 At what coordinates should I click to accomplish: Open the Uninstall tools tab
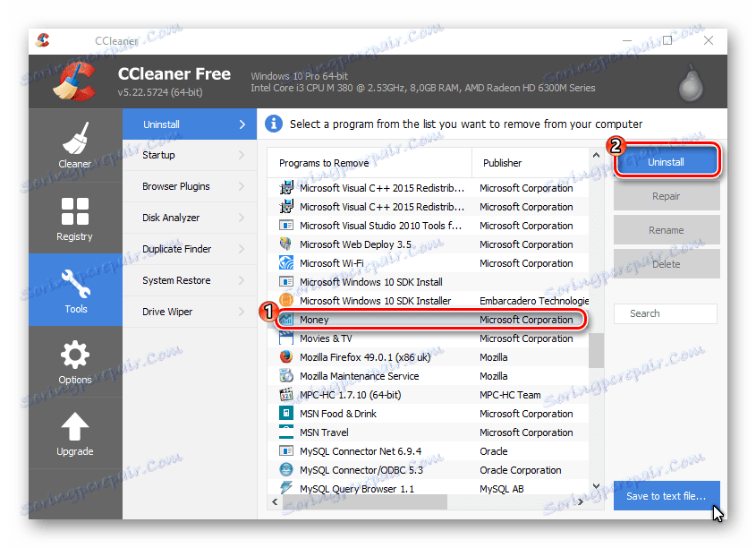coord(190,124)
